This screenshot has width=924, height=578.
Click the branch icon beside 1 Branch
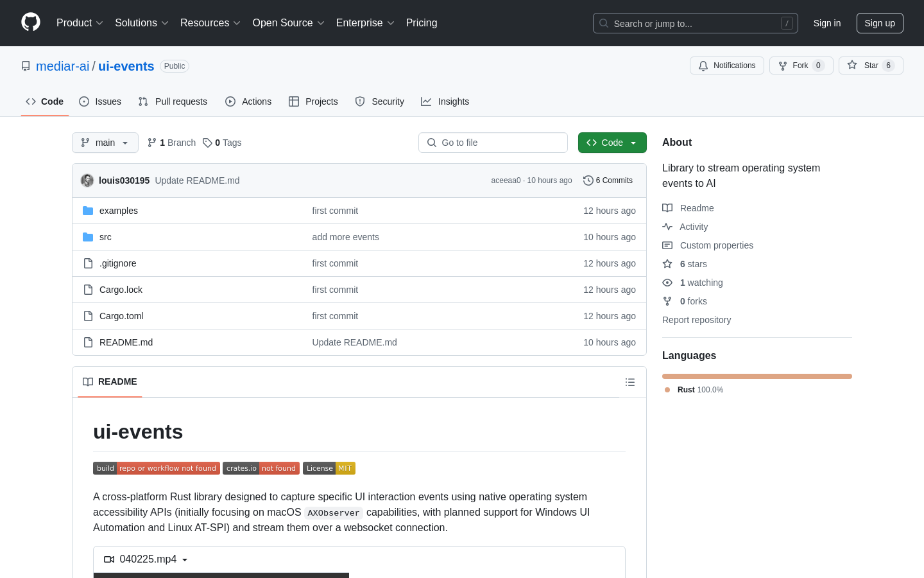152,143
